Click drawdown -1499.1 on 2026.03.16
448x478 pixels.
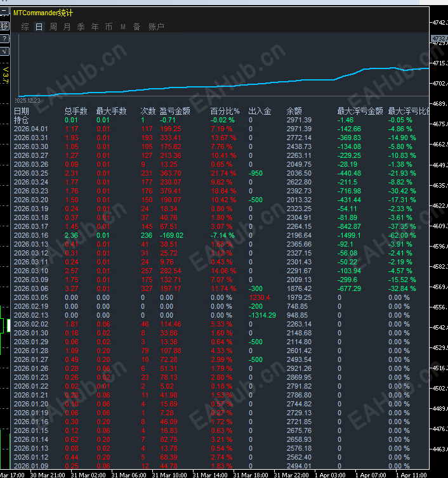click(349, 235)
